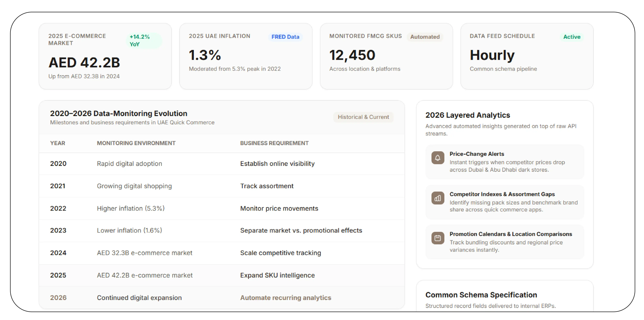
Task: Click 'Scale competitive tracking' cell
Action: 280,253
